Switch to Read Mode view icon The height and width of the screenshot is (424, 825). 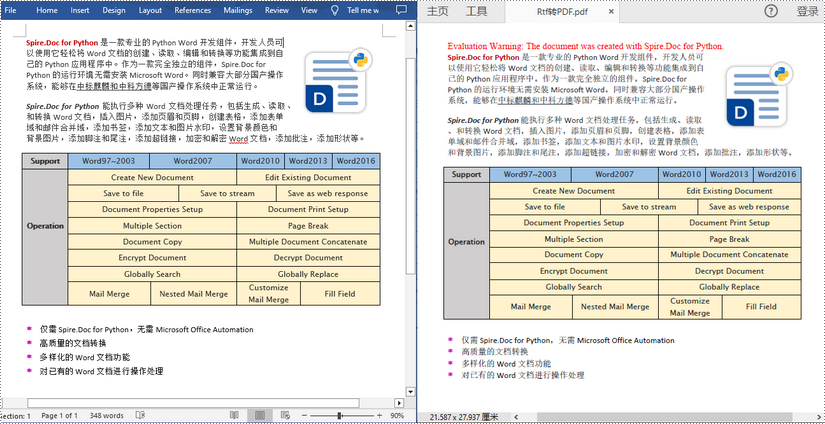click(x=234, y=415)
